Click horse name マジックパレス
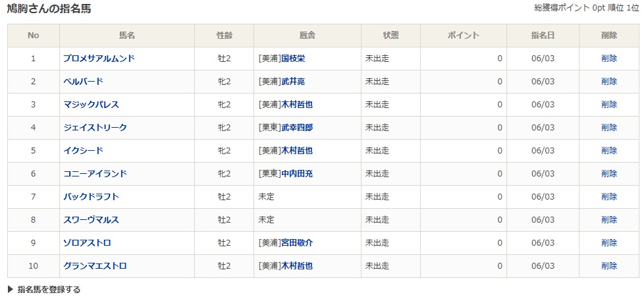 (91, 105)
